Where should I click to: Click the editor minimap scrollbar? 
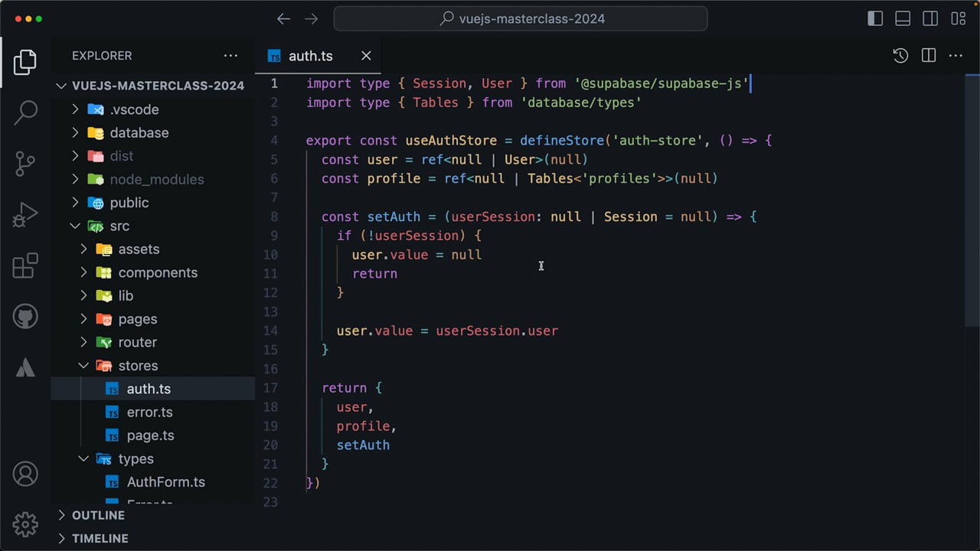click(972, 199)
